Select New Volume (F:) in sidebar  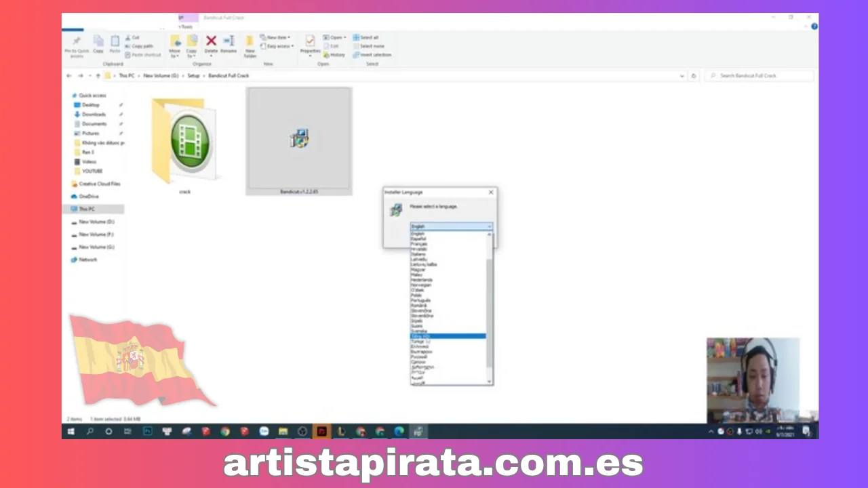click(x=96, y=235)
